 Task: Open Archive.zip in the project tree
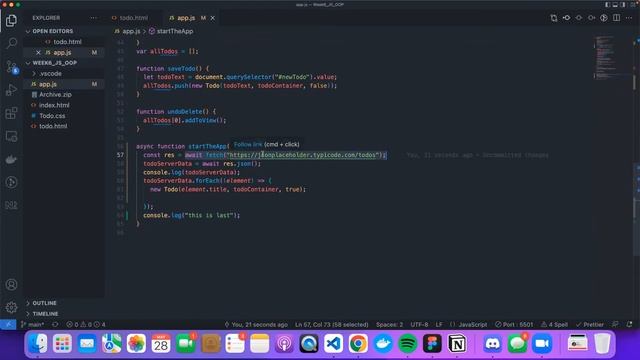55,95
